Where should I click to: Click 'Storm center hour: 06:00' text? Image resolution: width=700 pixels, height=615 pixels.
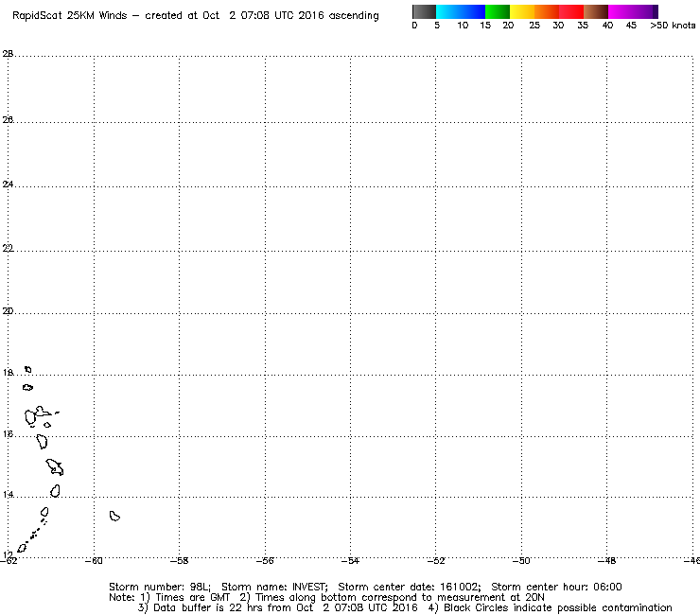coord(556,587)
